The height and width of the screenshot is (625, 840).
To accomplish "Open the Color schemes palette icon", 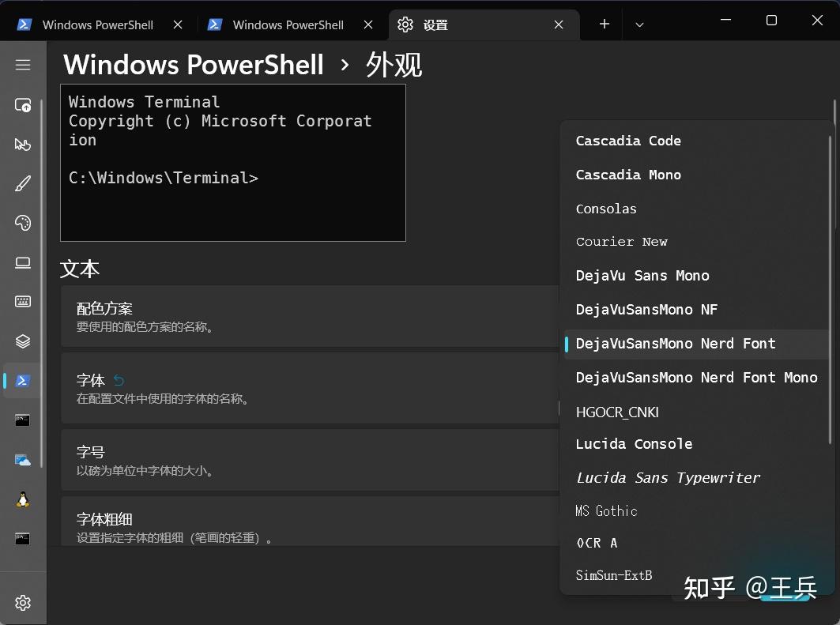I will tap(22, 223).
